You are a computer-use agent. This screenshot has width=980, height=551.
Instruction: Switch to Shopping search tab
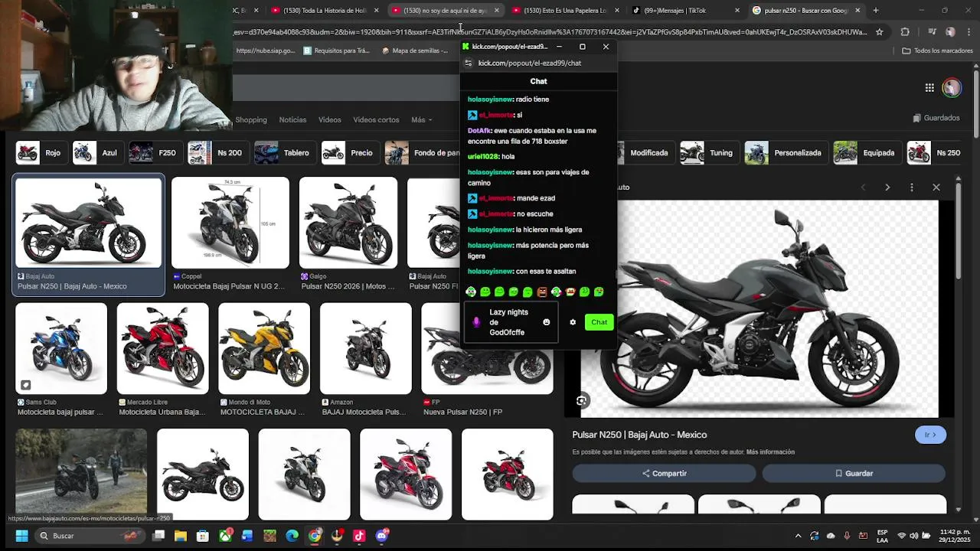251,120
